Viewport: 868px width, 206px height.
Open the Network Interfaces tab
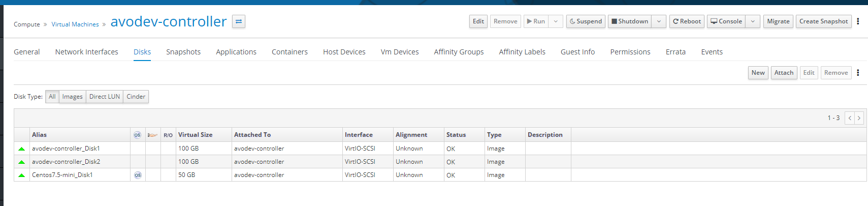tap(86, 52)
